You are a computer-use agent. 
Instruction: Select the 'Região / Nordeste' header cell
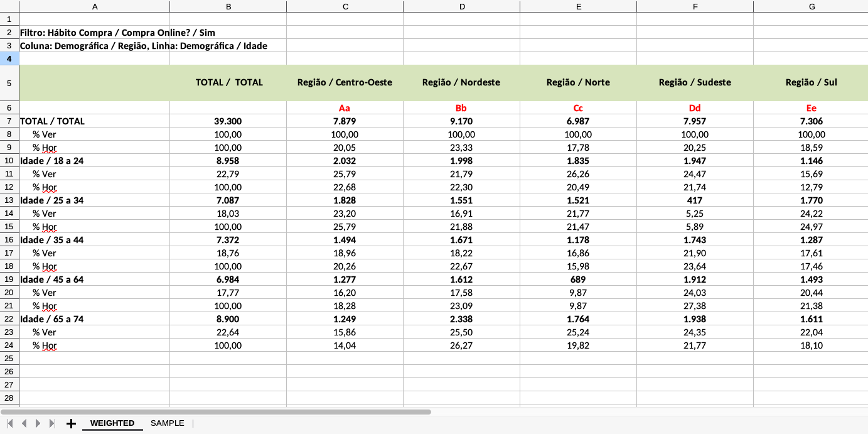click(x=461, y=82)
